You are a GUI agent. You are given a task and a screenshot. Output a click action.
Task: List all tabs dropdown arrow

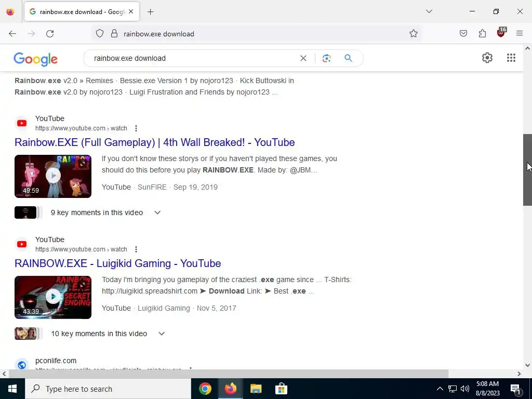[429, 11]
